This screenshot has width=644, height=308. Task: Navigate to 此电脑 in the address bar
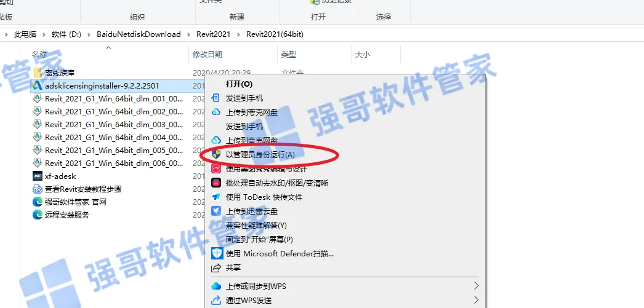[25, 34]
